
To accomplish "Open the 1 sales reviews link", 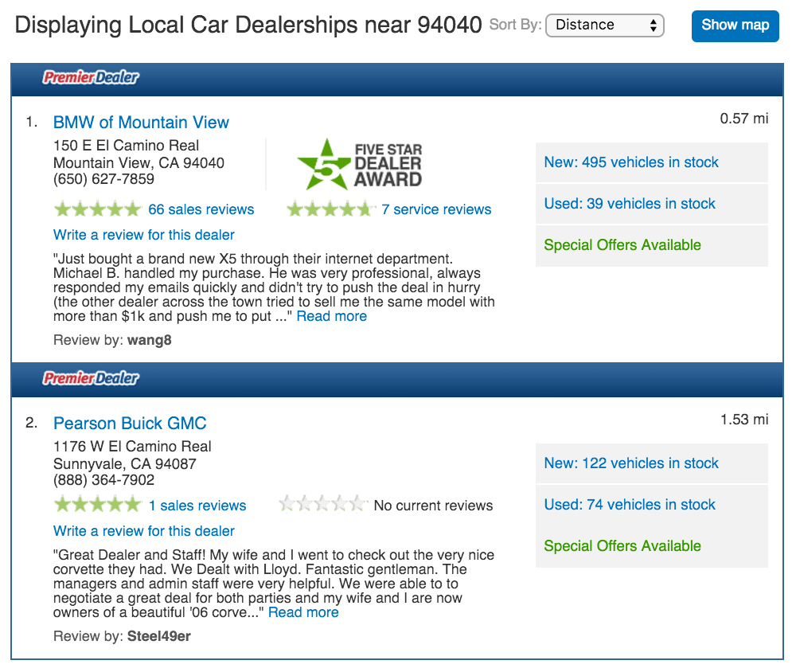I will click(197, 506).
